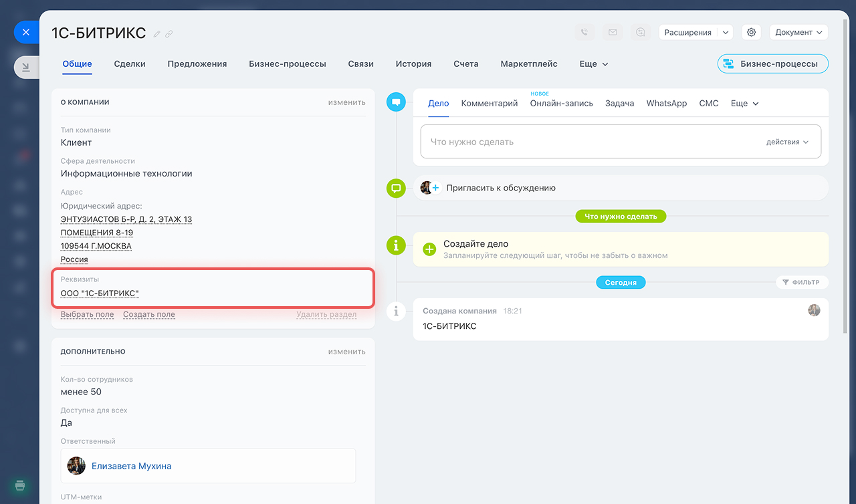Click Елизавета Мухина's avatar photo
Screen dimensions: 856x504
tap(76, 466)
